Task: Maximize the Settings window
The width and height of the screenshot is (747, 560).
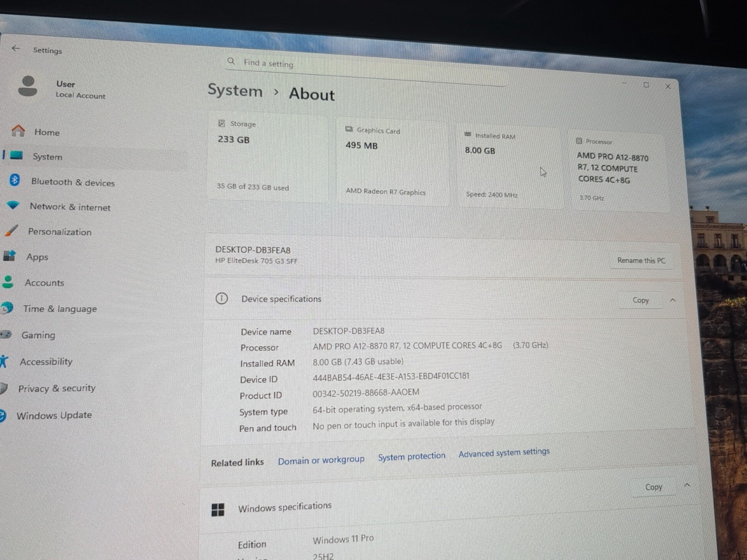Action: pyautogui.click(x=646, y=84)
